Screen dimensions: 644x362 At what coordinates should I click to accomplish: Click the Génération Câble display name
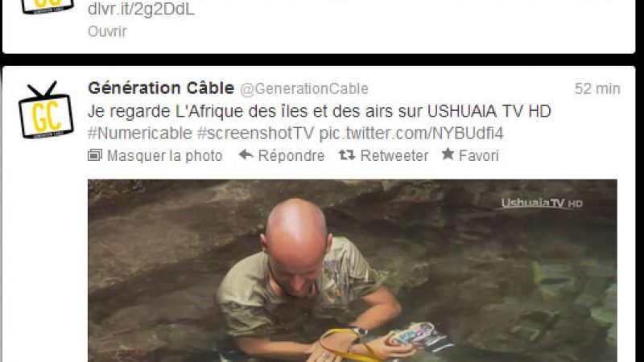tap(161, 88)
